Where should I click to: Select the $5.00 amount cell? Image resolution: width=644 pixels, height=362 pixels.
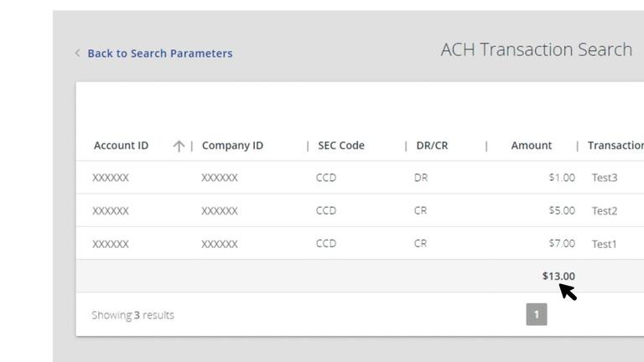click(x=562, y=210)
